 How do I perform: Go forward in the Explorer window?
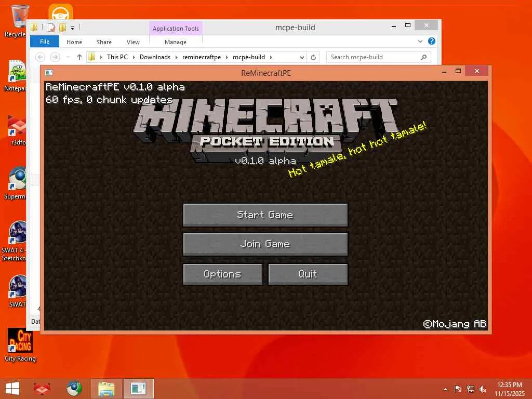click(x=55, y=57)
